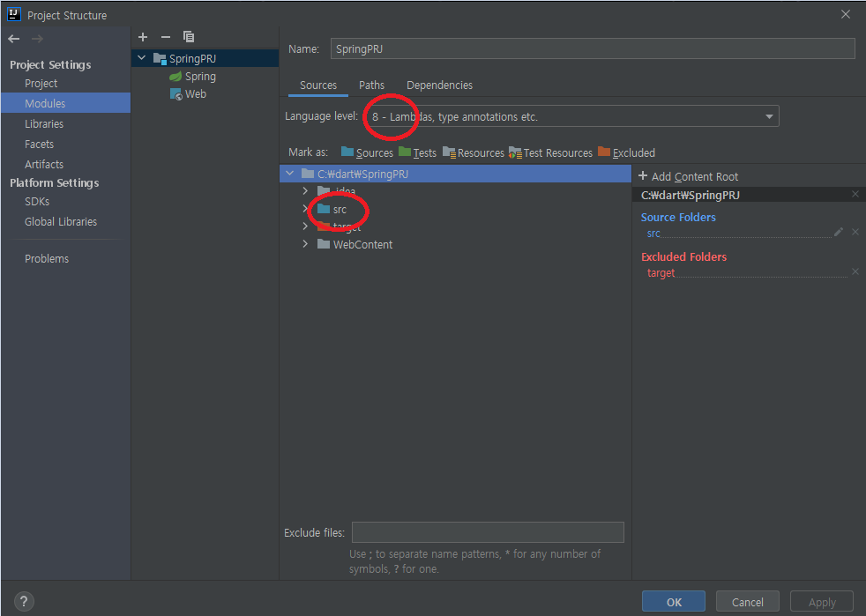Image resolution: width=866 pixels, height=616 pixels.
Task: Click the target excluded folder link
Action: 661,272
